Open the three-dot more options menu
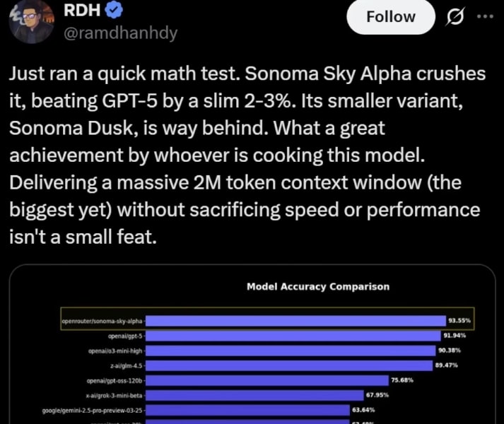This screenshot has height=424, width=504. (x=485, y=16)
